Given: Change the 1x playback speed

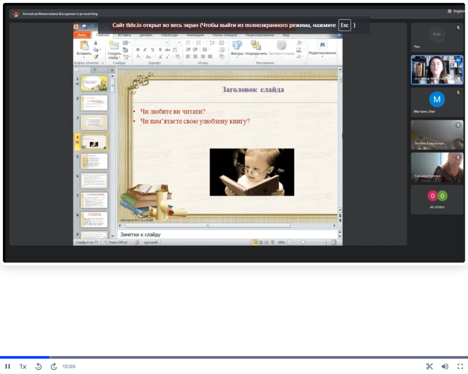Looking at the screenshot, I should click(23, 366).
